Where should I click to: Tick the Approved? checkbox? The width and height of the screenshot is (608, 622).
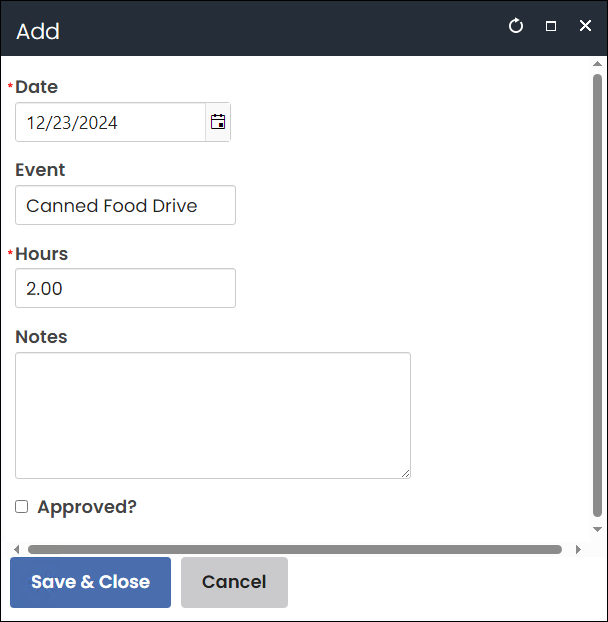pos(22,507)
